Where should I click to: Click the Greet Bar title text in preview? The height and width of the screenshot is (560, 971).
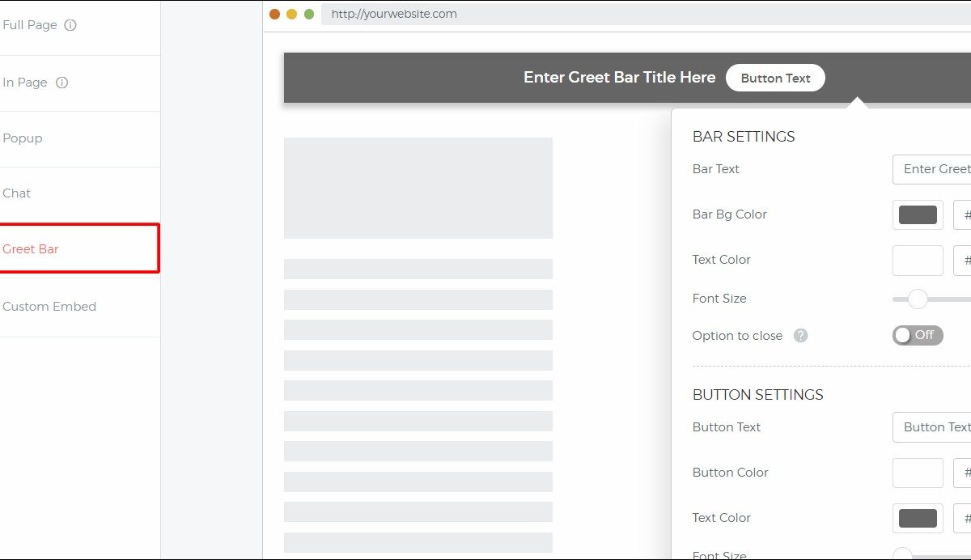coord(619,78)
